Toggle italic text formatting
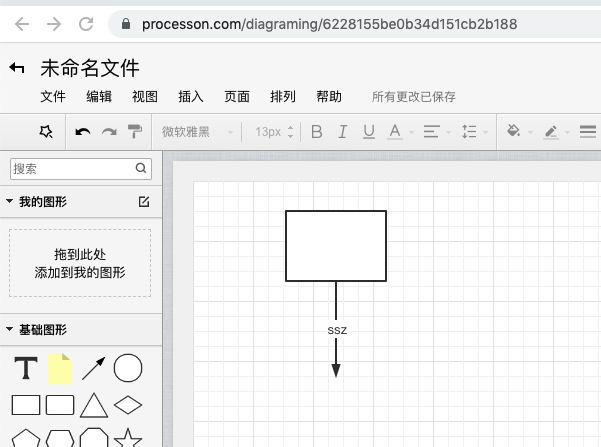Screen dimensions: 601x447 tap(343, 132)
